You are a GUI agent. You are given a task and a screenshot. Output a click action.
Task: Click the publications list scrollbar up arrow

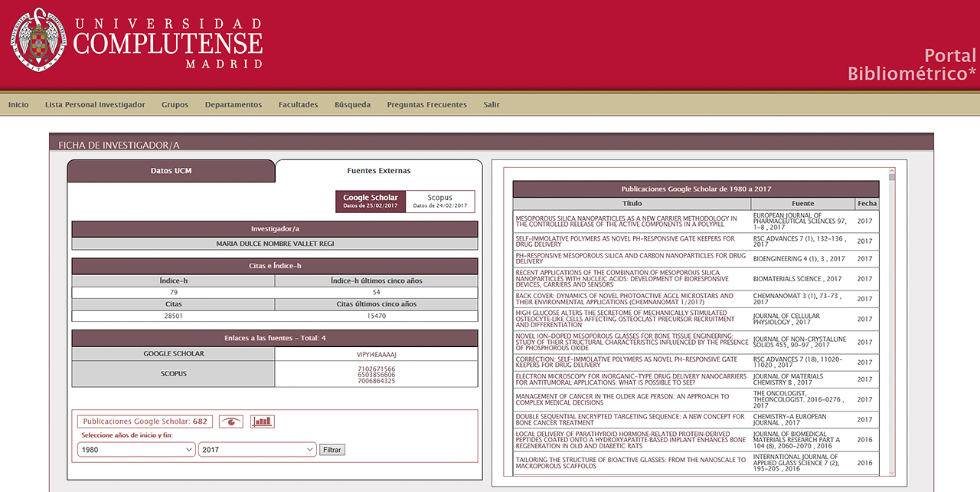[892, 170]
